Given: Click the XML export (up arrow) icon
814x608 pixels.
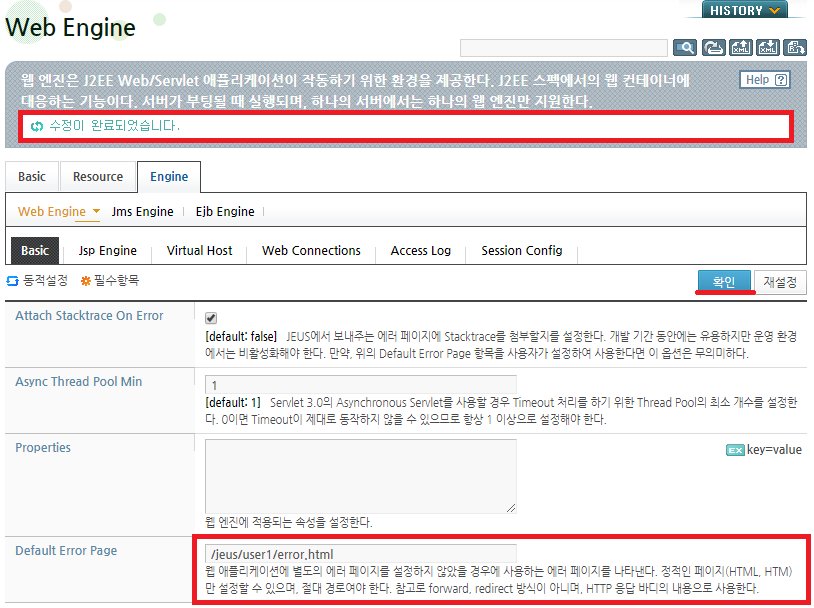Looking at the screenshot, I should point(741,48).
